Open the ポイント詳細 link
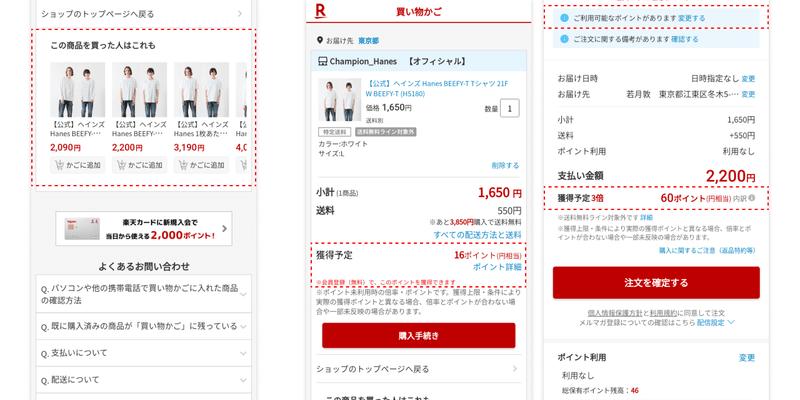This screenshot has width=800, height=400. coord(497,267)
